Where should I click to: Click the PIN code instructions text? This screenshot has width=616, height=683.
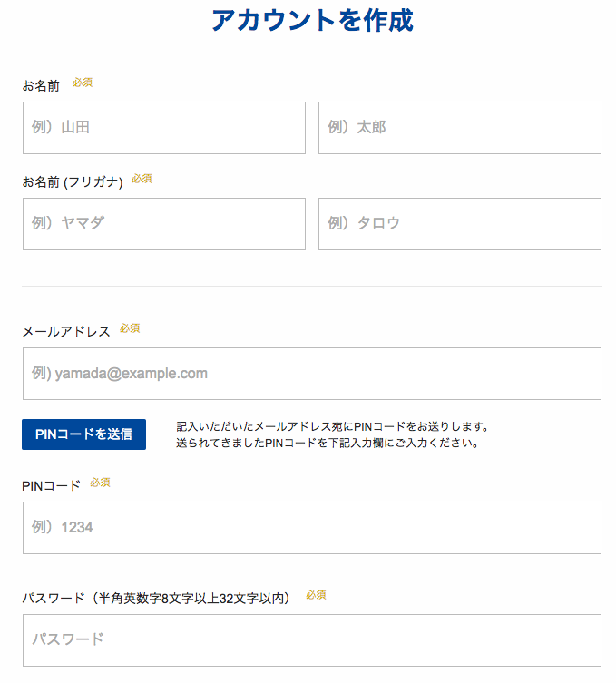coord(332,434)
